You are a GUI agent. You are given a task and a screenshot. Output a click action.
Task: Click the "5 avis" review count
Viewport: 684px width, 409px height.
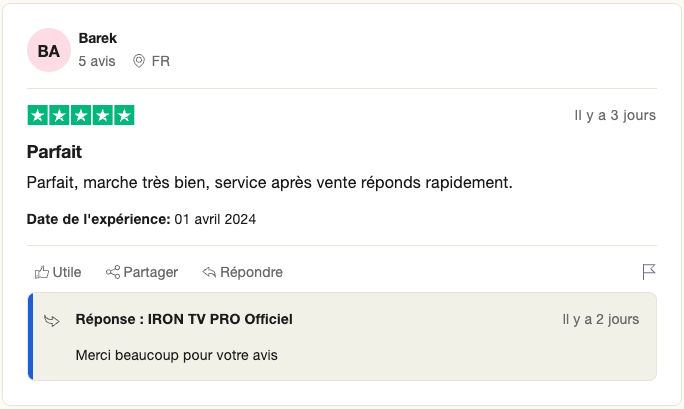click(97, 61)
